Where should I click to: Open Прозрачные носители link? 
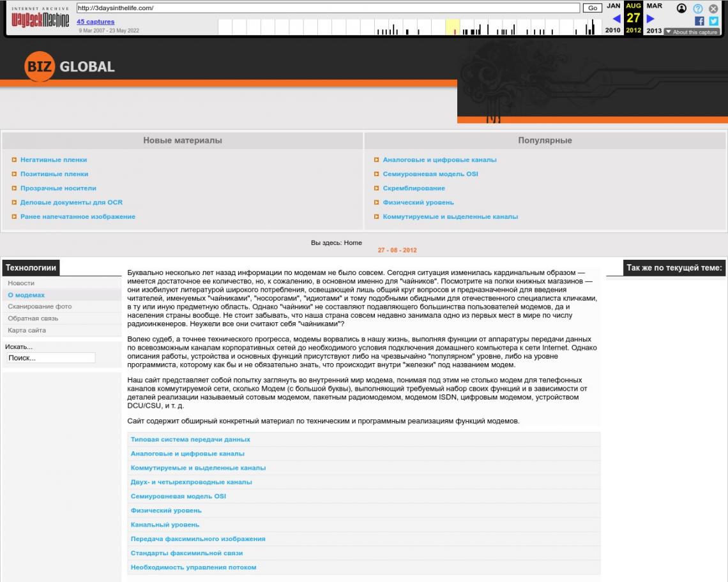coord(58,188)
